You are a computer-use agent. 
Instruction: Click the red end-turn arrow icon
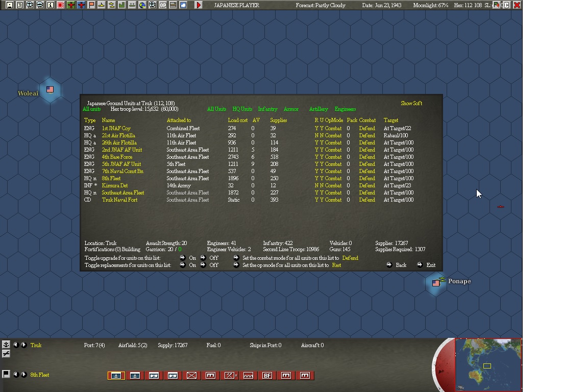tap(199, 5)
